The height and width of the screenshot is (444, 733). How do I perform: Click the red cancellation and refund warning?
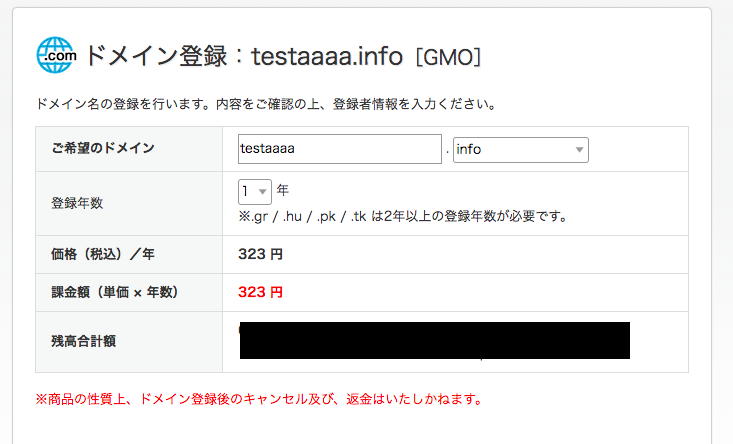(x=259, y=399)
